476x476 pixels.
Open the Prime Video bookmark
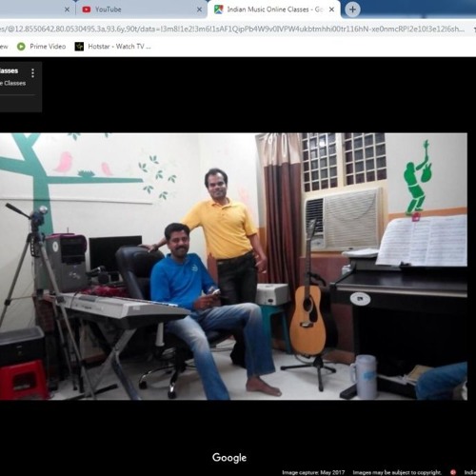point(42,47)
